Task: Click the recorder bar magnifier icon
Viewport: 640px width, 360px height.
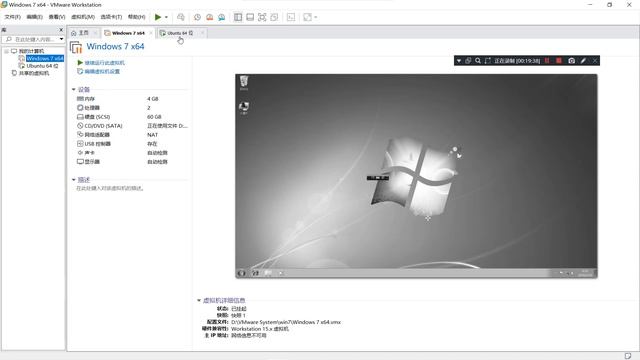Action: (x=478, y=60)
